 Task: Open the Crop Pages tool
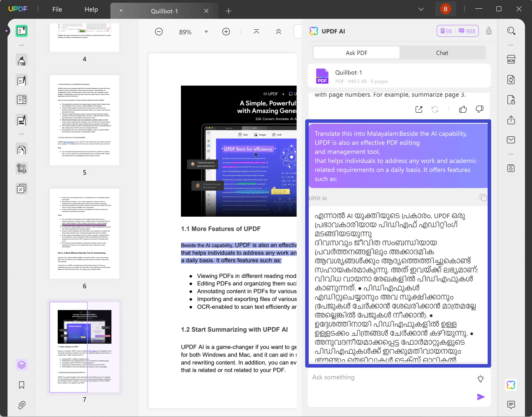pos(22,168)
